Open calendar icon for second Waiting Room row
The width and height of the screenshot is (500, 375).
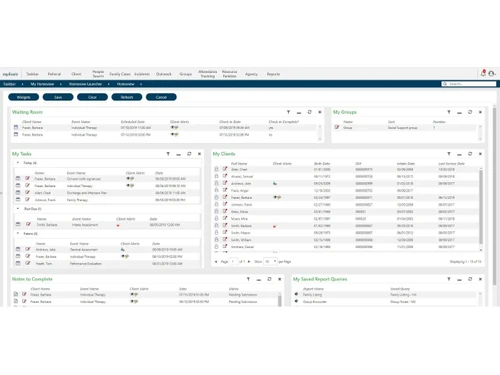click(x=16, y=134)
